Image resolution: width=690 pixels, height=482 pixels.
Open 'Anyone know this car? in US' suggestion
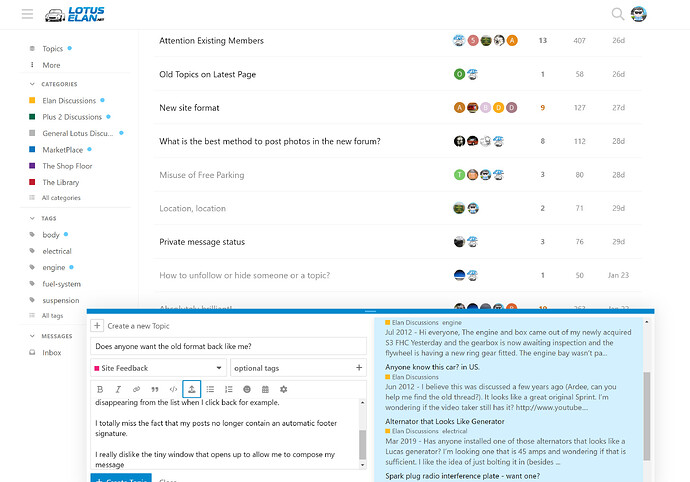point(432,367)
